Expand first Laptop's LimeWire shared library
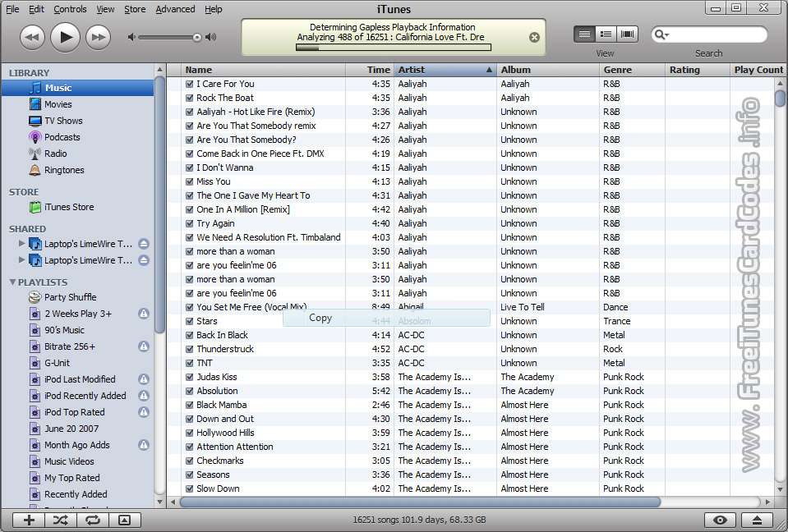Image resolution: width=788 pixels, height=532 pixels. (x=21, y=243)
